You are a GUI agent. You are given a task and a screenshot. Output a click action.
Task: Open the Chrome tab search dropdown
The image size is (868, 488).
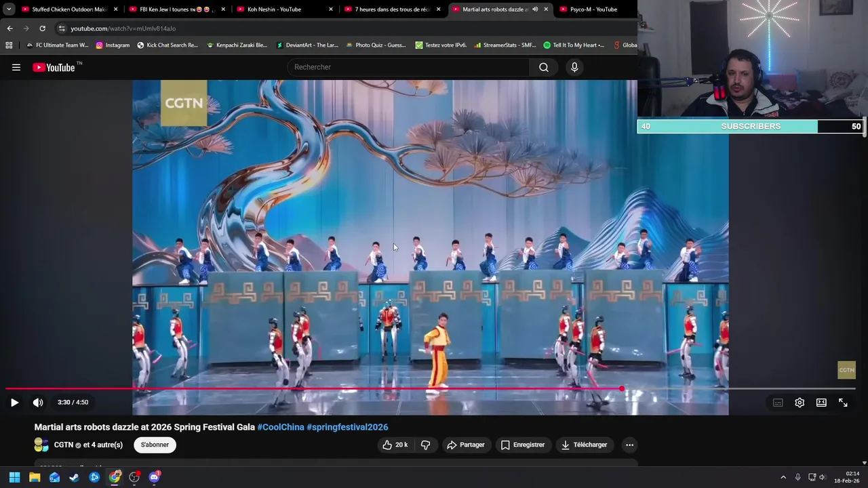point(9,9)
